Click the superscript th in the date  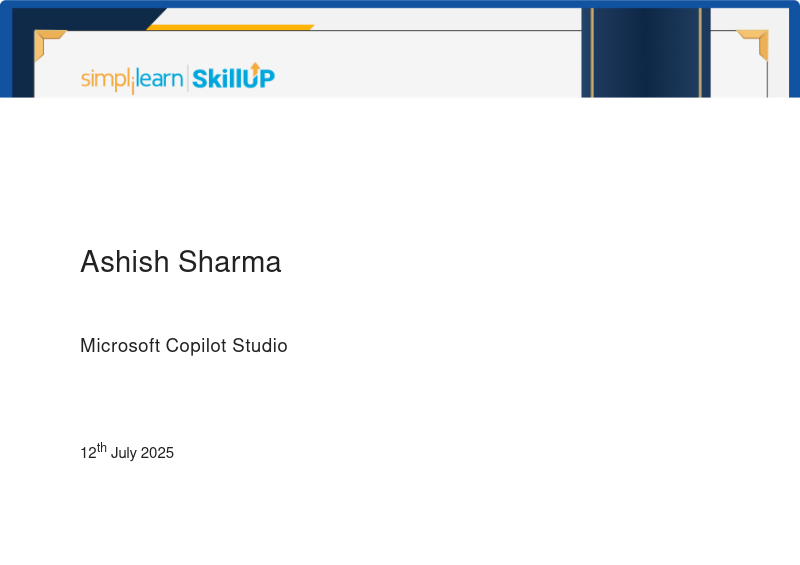pyautogui.click(x=102, y=447)
